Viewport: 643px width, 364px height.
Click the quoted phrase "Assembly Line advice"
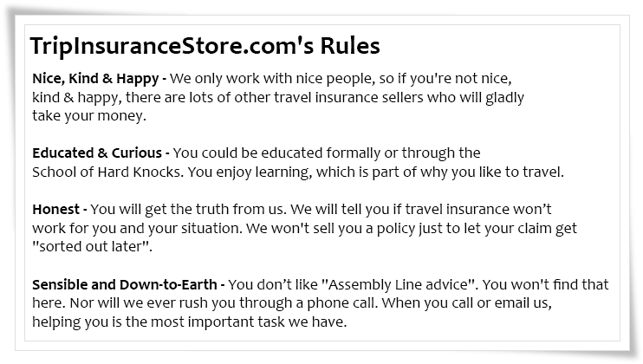399,284
